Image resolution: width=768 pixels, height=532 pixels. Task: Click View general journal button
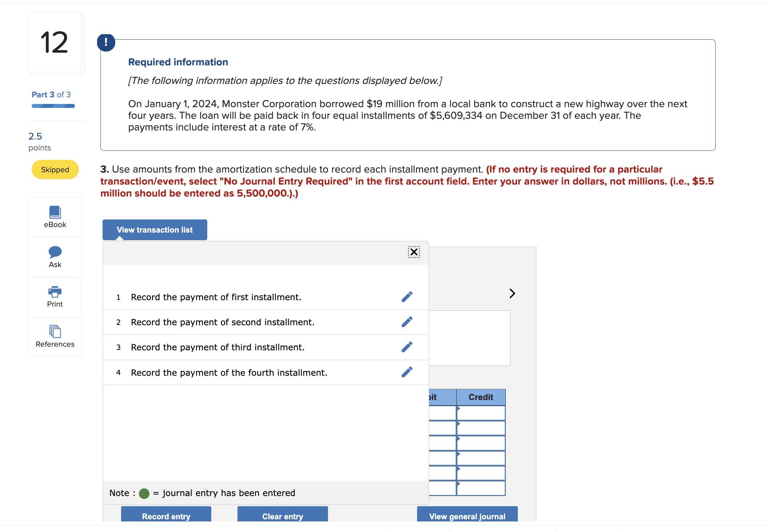pos(467,515)
